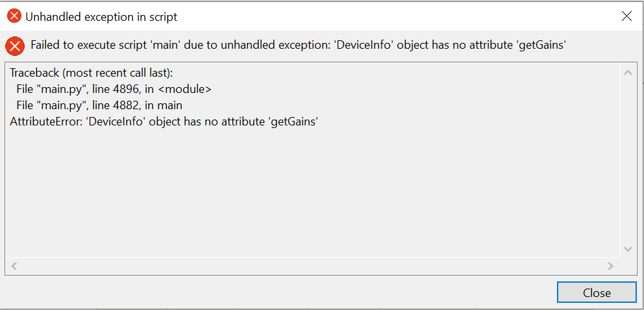Click the horizontal scrollbar track below traceback
The height and width of the screenshot is (310, 644).
(x=312, y=266)
